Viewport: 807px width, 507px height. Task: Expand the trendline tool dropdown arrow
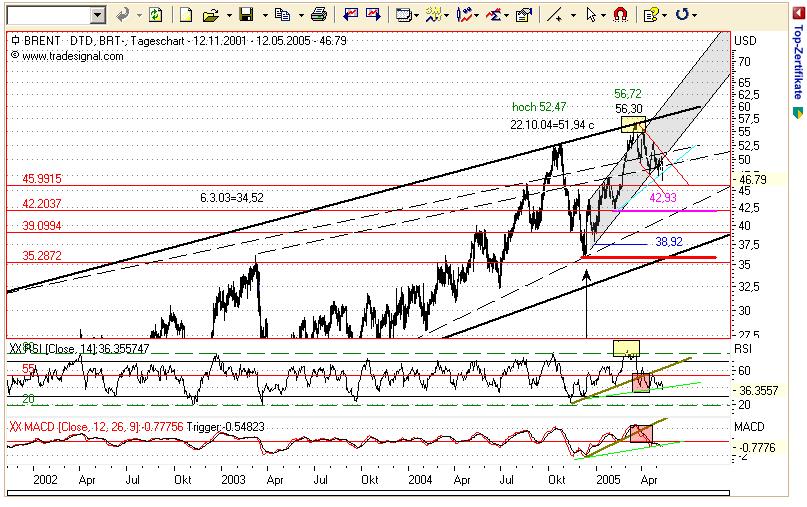point(573,15)
